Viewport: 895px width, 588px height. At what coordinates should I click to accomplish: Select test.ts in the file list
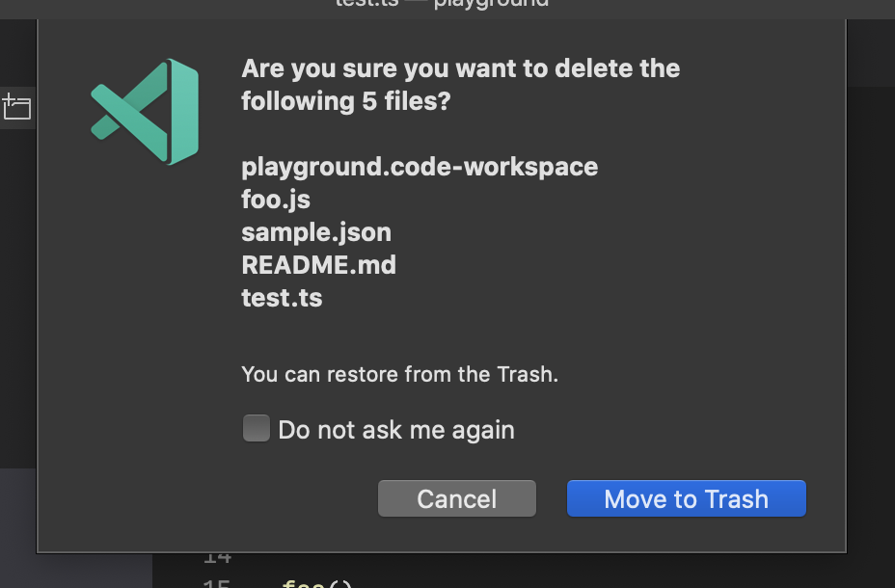tap(282, 298)
